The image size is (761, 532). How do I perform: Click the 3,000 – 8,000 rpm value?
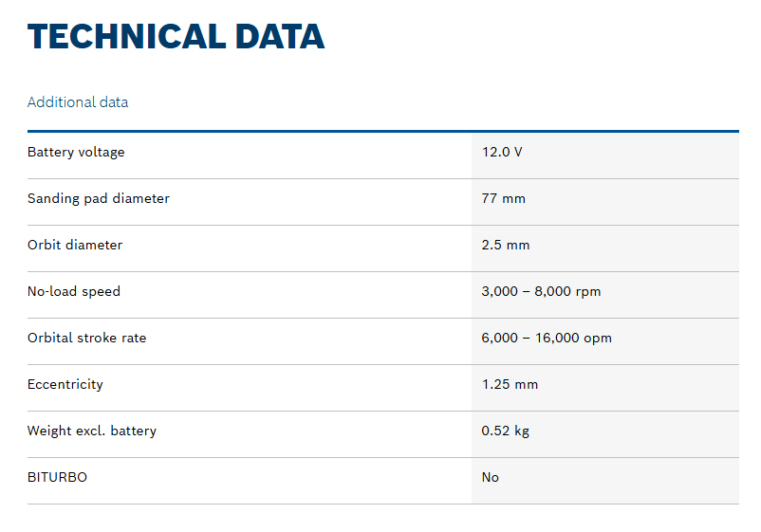pyautogui.click(x=541, y=291)
